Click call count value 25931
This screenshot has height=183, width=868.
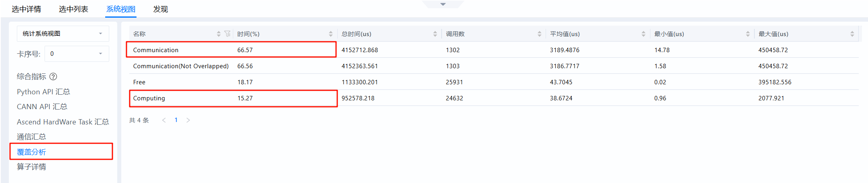tap(454, 82)
